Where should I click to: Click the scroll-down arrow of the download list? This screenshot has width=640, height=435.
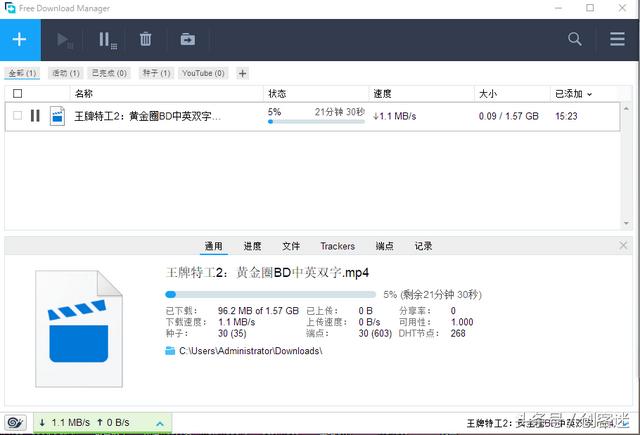point(626,223)
